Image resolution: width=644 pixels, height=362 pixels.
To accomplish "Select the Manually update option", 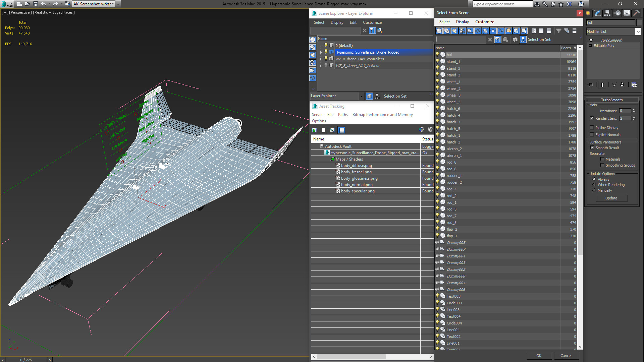I will [x=594, y=190].
